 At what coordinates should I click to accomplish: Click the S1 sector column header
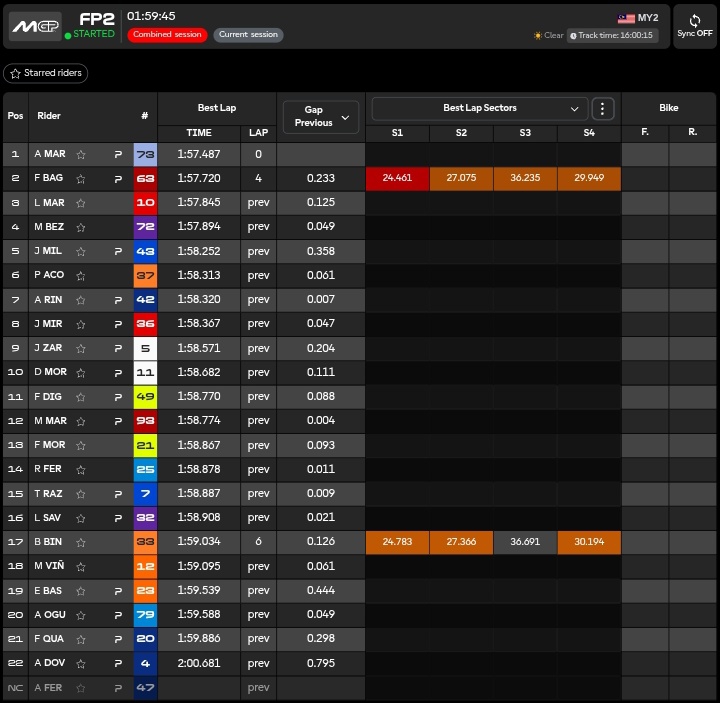point(397,133)
